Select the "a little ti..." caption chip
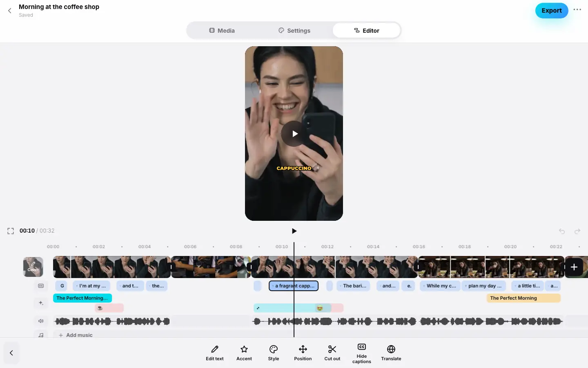Image resolution: width=588 pixels, height=368 pixels. click(x=528, y=286)
